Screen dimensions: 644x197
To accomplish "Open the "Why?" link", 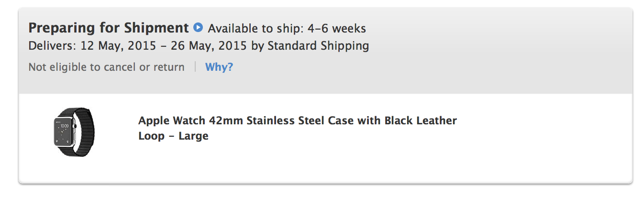I will pos(219,67).
